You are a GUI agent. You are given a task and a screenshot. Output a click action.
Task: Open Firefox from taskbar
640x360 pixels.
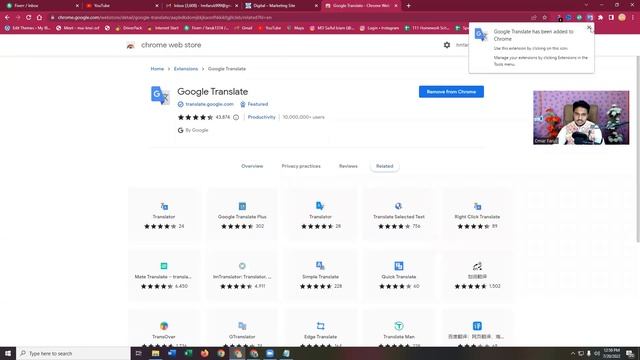coord(204,353)
